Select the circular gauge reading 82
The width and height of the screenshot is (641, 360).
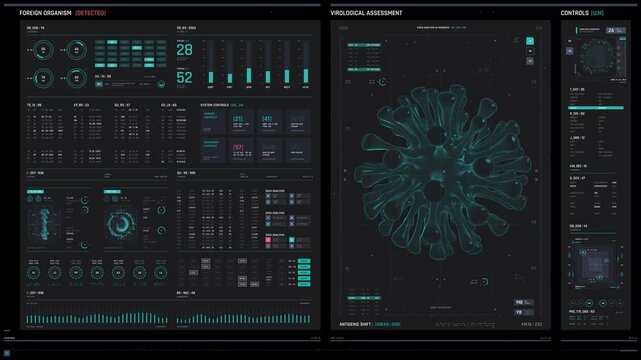[x=76, y=78]
